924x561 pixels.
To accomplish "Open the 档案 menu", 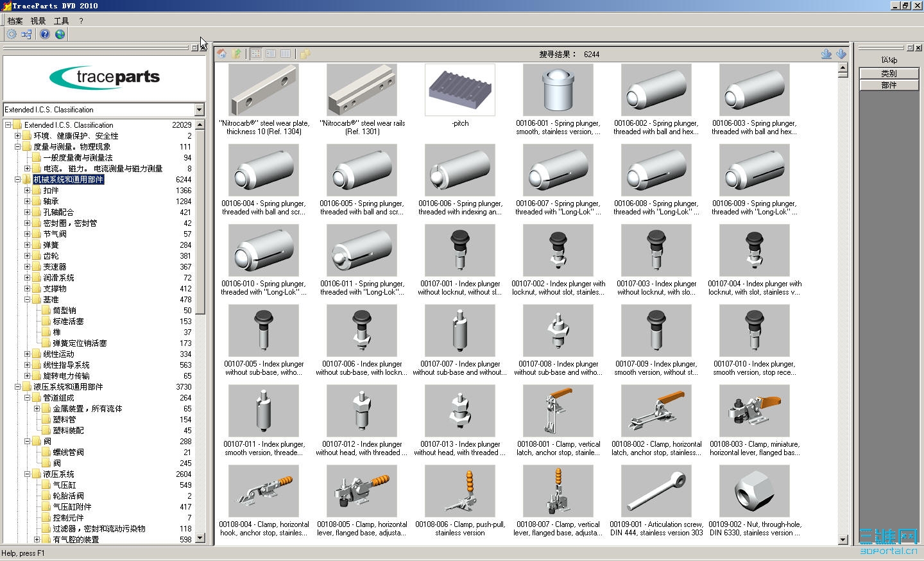I will point(15,21).
